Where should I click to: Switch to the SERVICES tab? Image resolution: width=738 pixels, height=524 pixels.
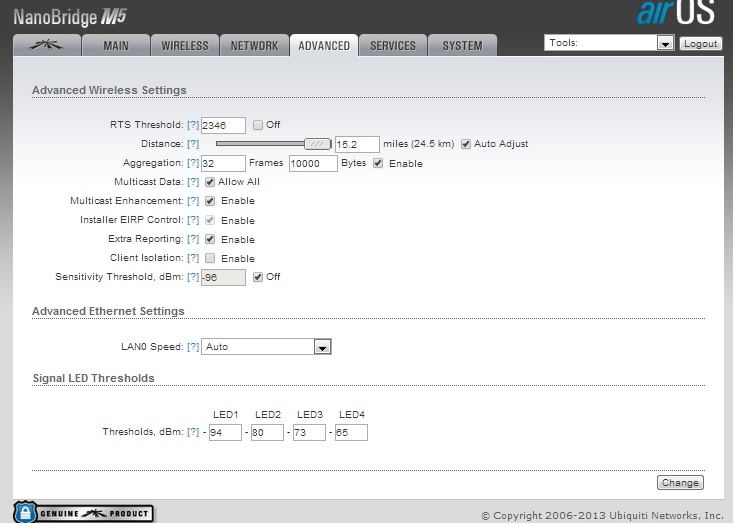[x=393, y=45]
